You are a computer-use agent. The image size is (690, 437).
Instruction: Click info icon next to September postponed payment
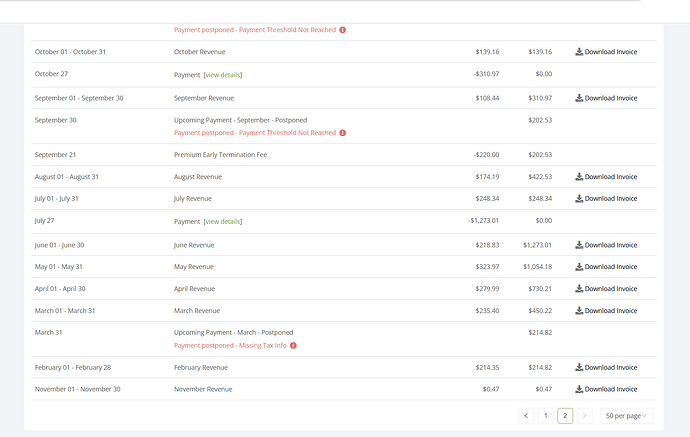pos(342,133)
